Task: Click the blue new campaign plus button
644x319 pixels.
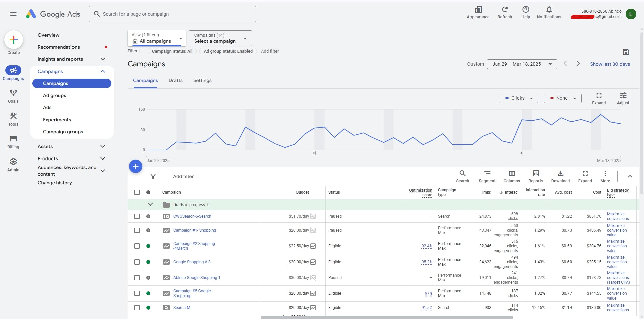Action: [136, 166]
